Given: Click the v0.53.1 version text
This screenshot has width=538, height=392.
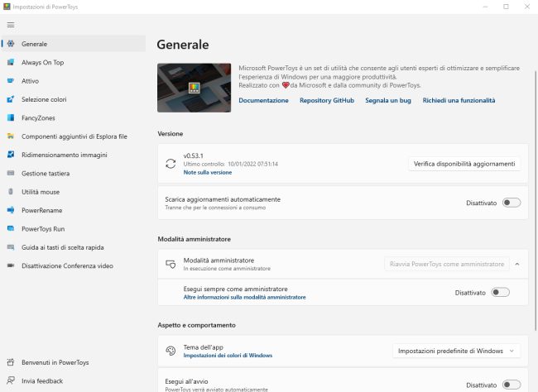Looking at the screenshot, I should tap(193, 155).
